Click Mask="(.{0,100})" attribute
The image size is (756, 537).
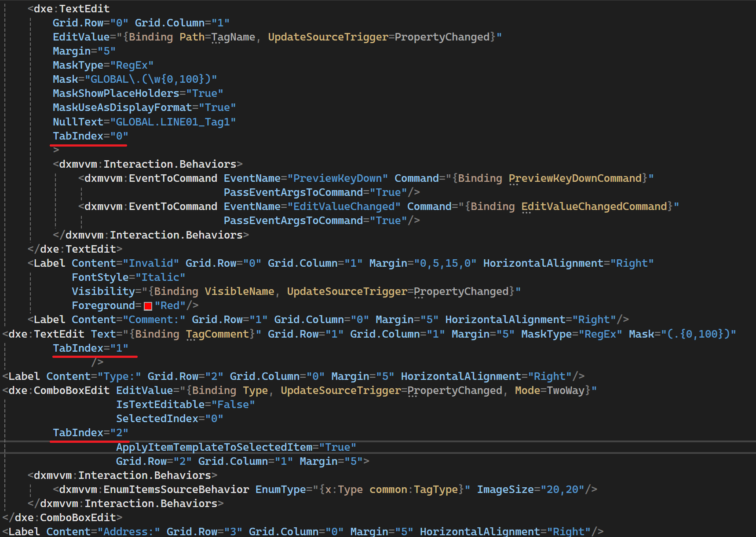point(683,334)
